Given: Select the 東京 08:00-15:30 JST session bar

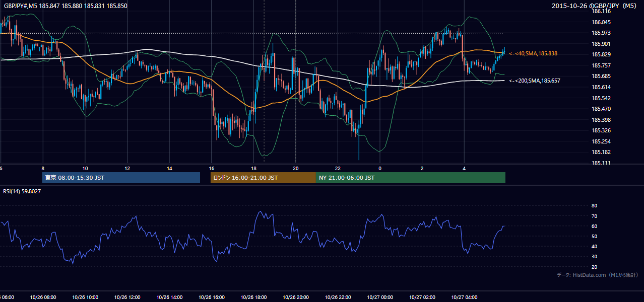Looking at the screenshot, I should click(x=121, y=178).
